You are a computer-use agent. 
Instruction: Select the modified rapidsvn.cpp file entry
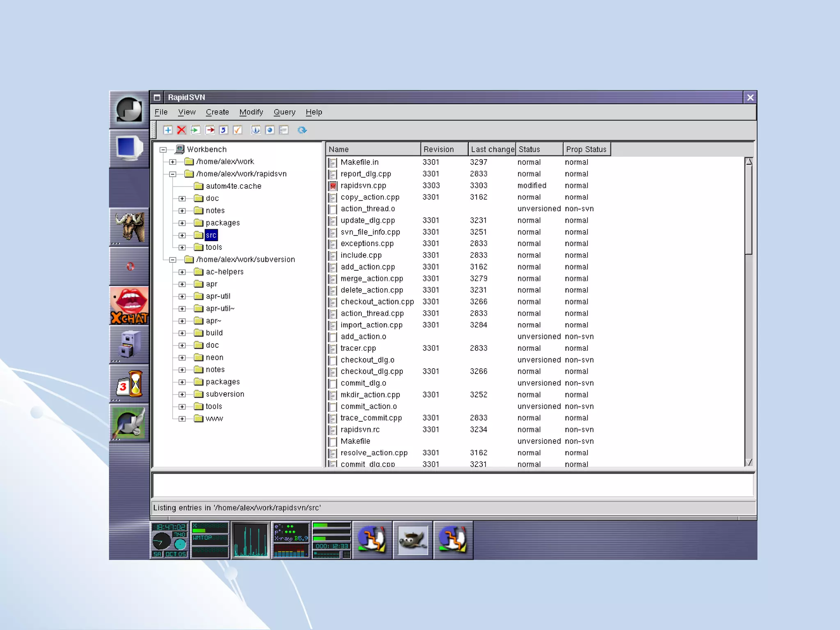pyautogui.click(x=363, y=186)
